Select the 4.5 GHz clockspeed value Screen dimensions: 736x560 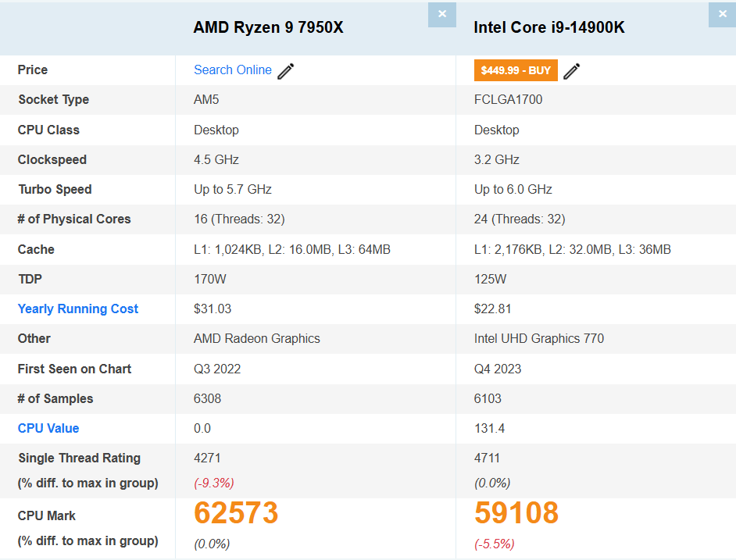216,159
